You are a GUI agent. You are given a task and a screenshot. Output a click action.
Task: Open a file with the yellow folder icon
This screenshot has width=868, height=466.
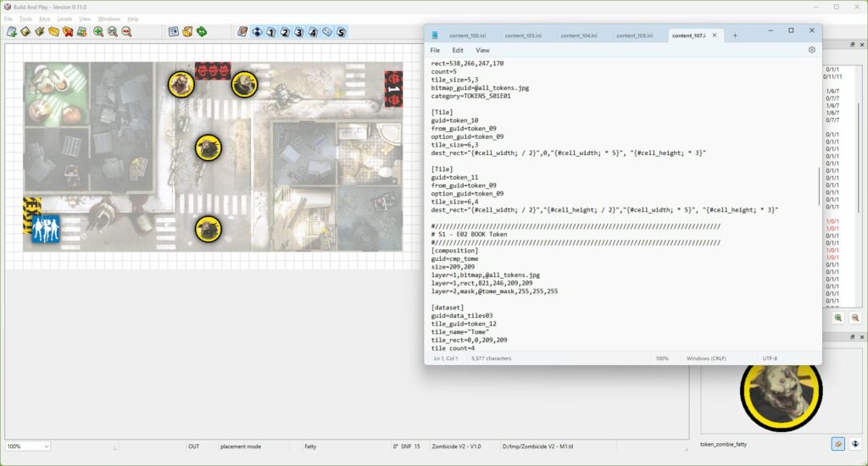tap(53, 32)
